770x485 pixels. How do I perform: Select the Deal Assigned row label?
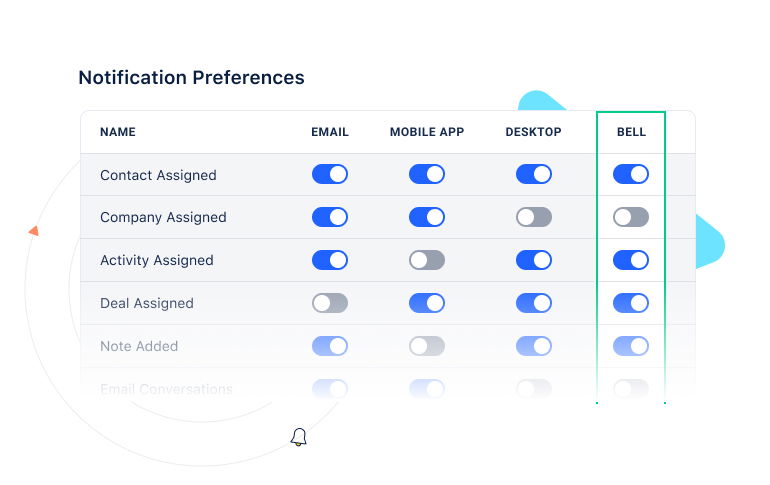(x=146, y=303)
